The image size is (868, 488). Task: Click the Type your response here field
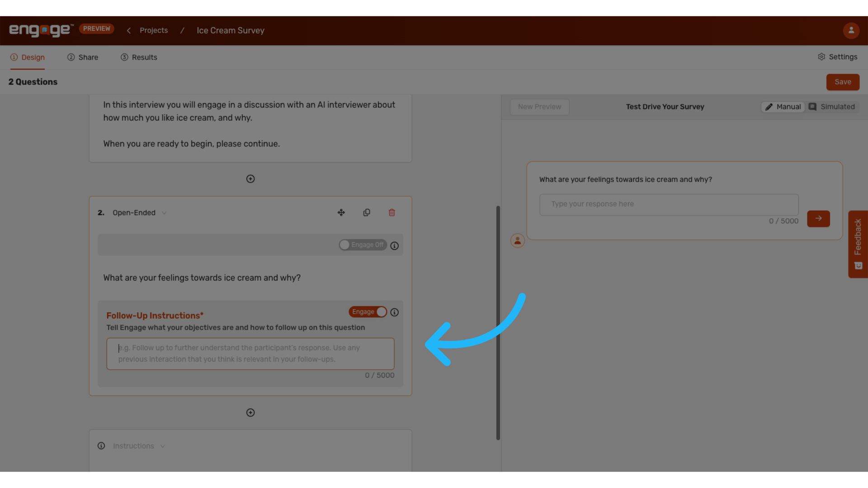(669, 204)
